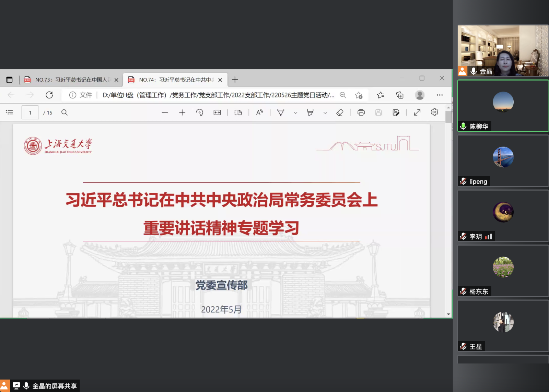549x392 pixels.
Task: Open the zoom indicator in address bar
Action: [343, 95]
